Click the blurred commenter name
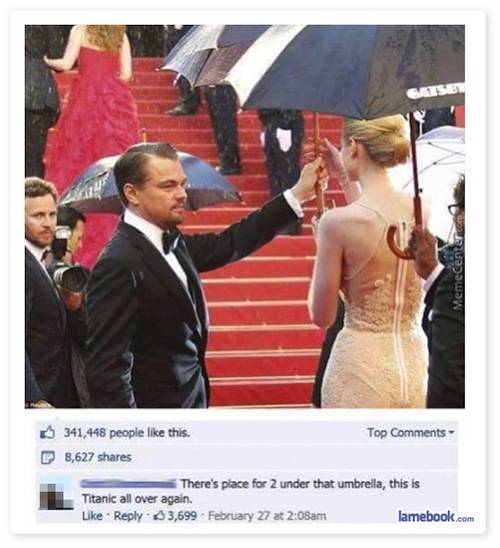 pyautogui.click(x=128, y=484)
